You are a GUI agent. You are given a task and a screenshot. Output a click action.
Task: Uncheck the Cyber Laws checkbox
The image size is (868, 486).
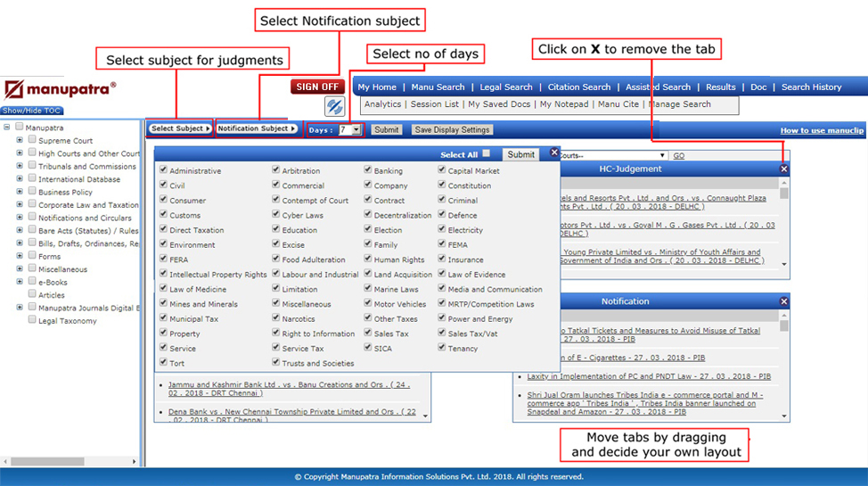[x=276, y=215]
